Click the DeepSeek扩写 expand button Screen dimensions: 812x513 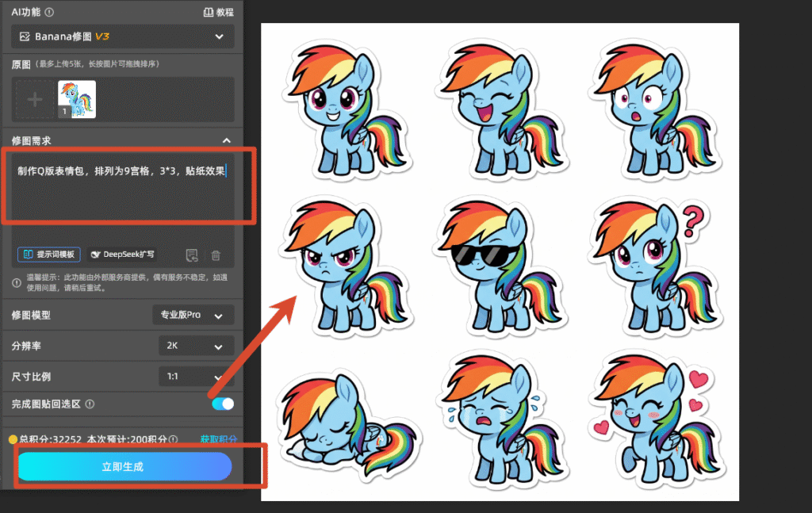pos(123,255)
